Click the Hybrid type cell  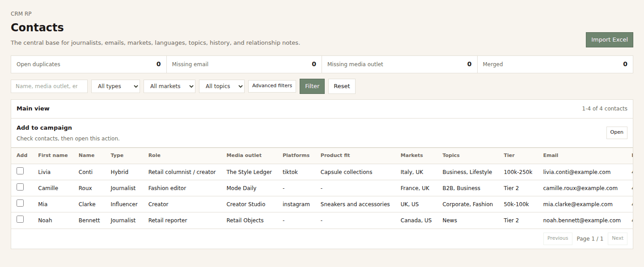119,172
